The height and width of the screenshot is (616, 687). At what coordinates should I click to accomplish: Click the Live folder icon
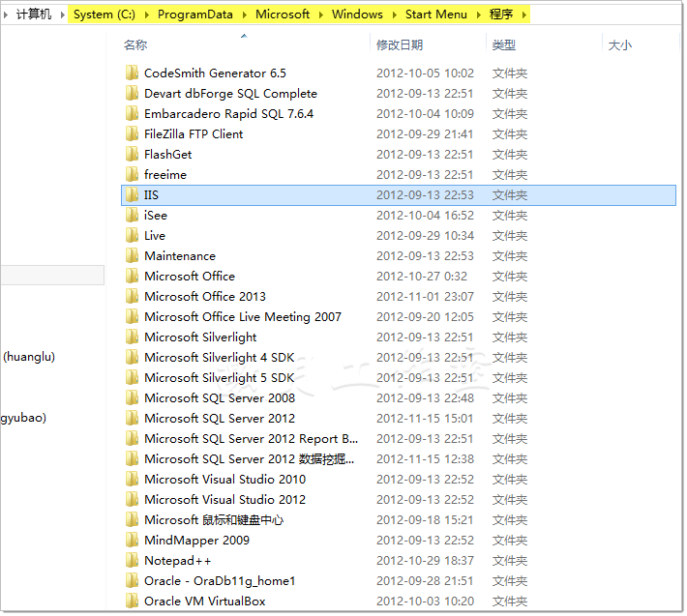click(132, 235)
